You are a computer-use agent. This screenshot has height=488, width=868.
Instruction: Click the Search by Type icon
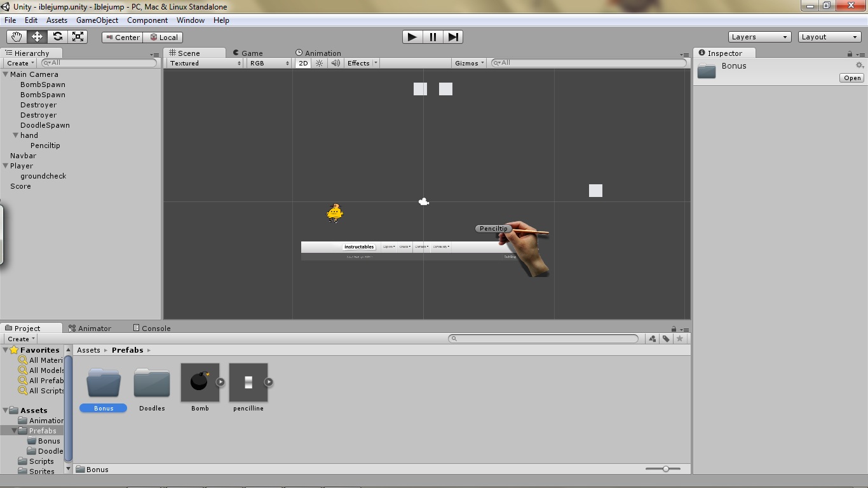click(652, 339)
